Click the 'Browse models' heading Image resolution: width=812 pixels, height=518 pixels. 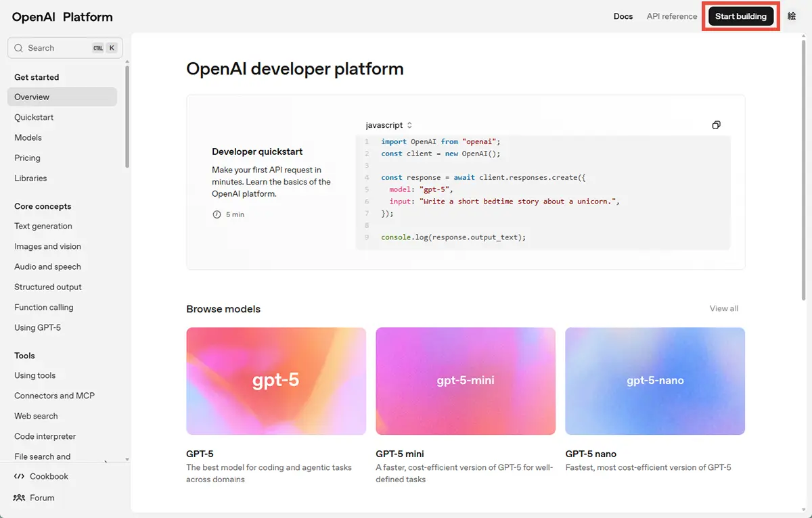click(223, 309)
